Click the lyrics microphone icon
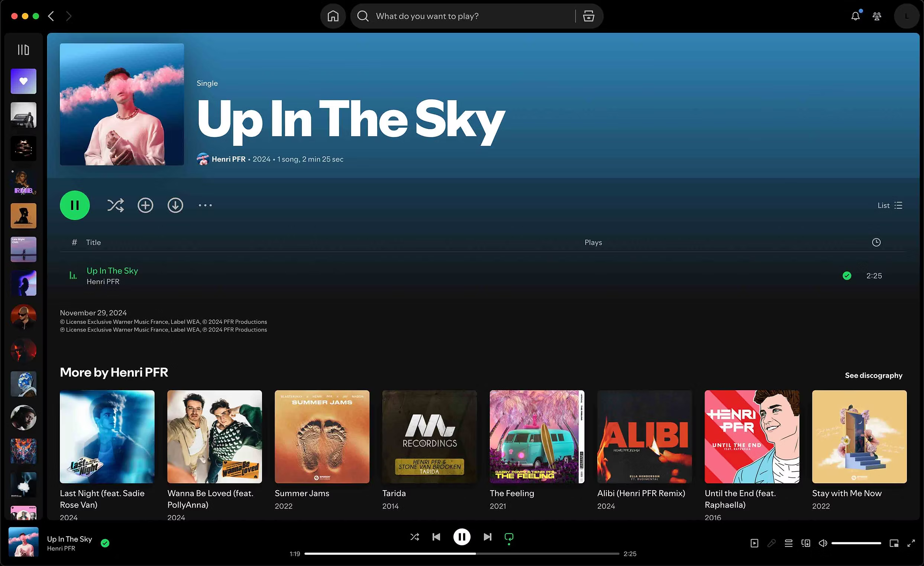 pos(771,543)
